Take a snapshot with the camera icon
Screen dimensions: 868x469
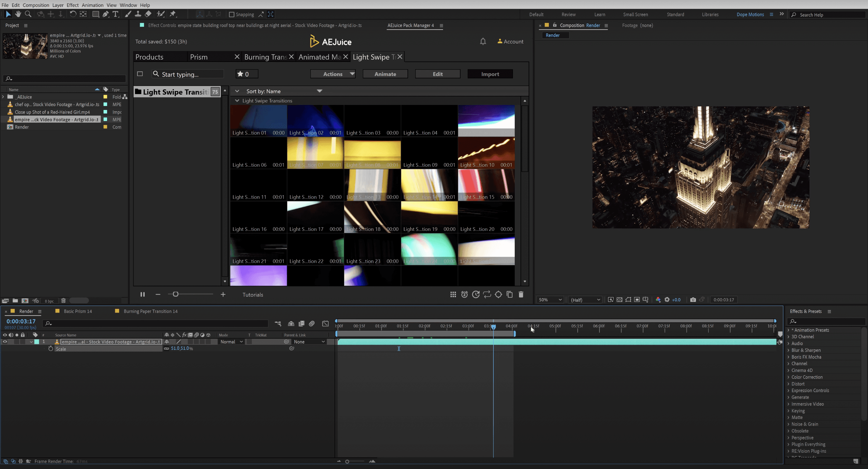coord(693,300)
